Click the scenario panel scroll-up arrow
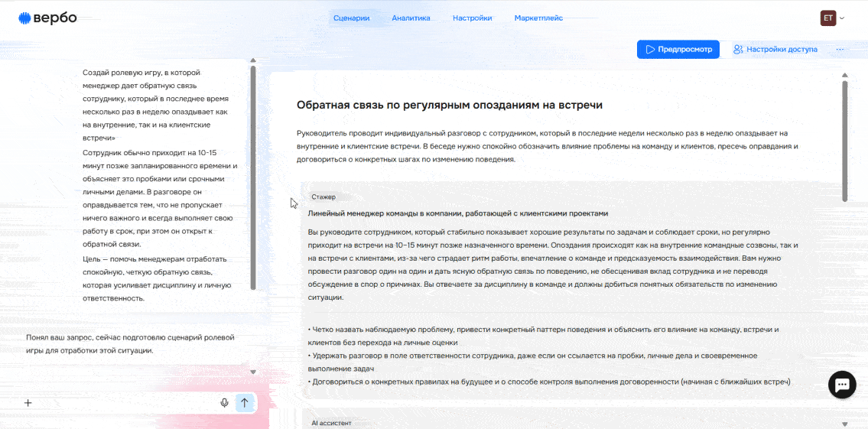This screenshot has width=868, height=429. [845, 75]
